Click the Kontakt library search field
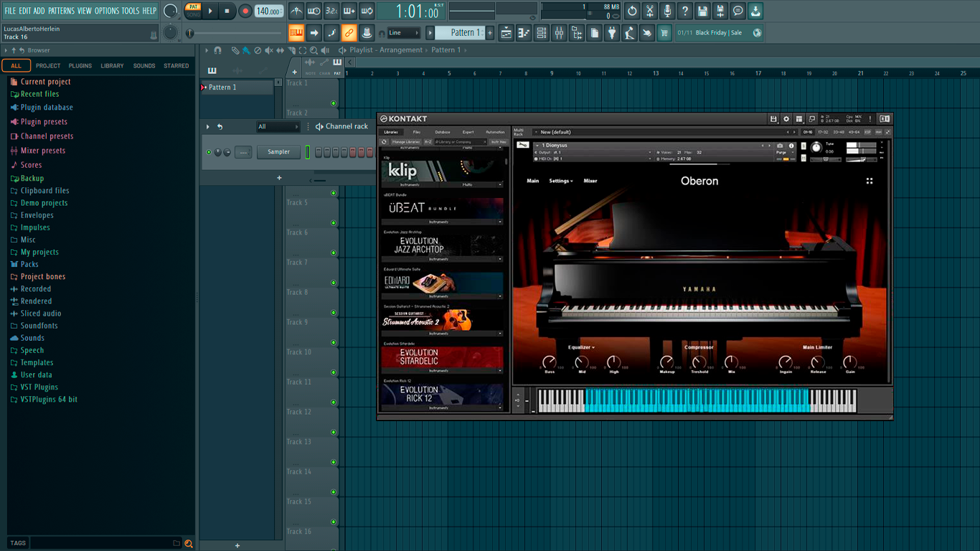Image resolution: width=980 pixels, height=551 pixels. 461,142
